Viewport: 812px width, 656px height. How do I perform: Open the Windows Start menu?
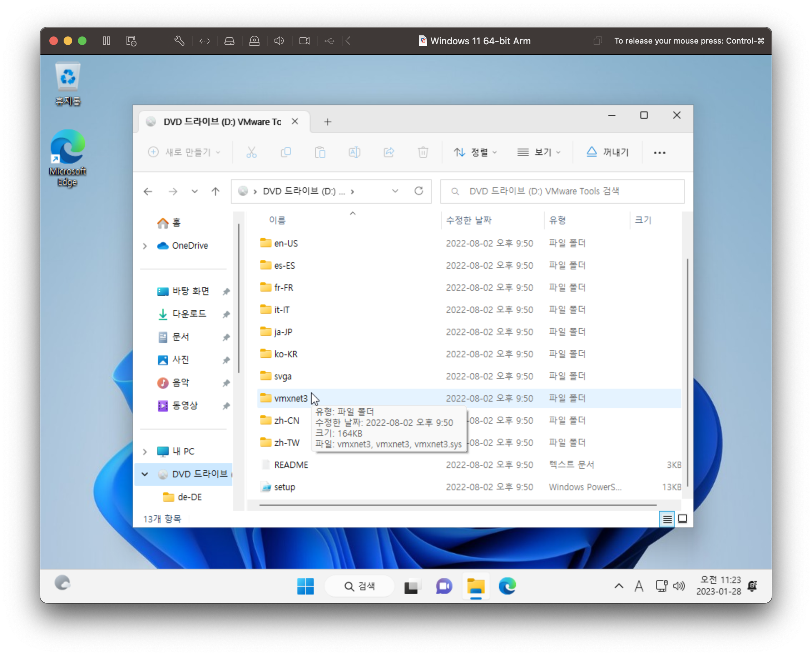(x=306, y=586)
